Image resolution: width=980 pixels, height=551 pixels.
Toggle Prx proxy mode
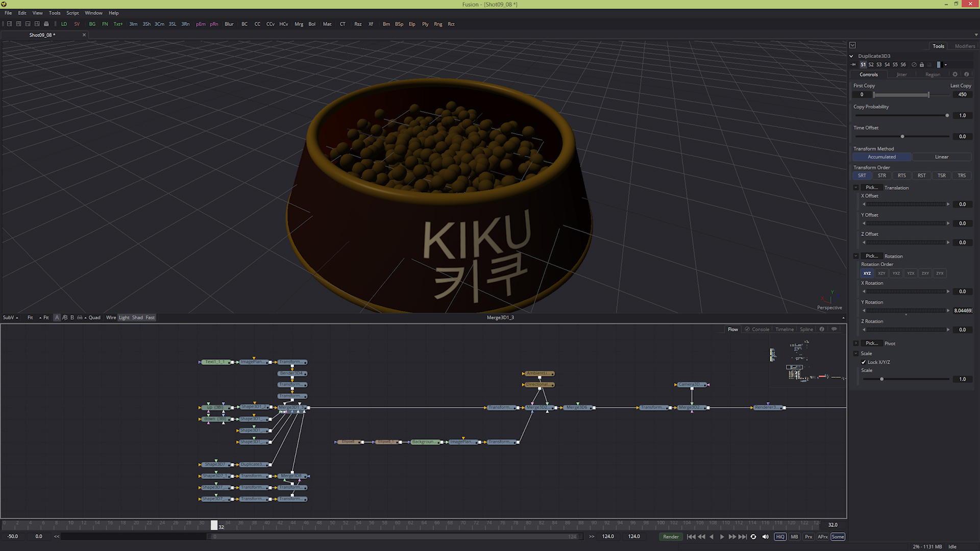point(808,537)
